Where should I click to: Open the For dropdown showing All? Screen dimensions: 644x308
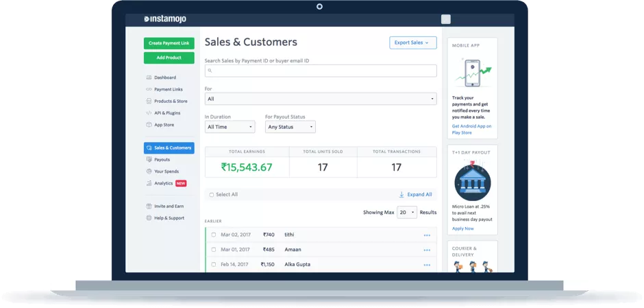[x=321, y=99]
